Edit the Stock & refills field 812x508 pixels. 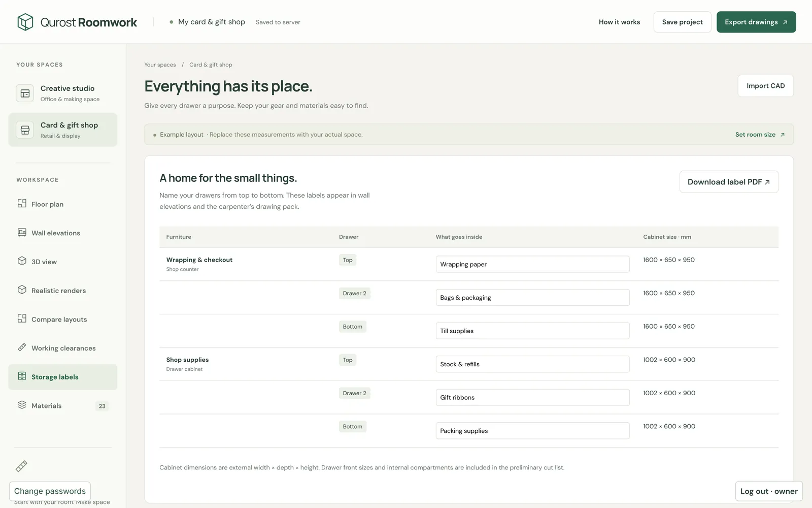(x=532, y=364)
